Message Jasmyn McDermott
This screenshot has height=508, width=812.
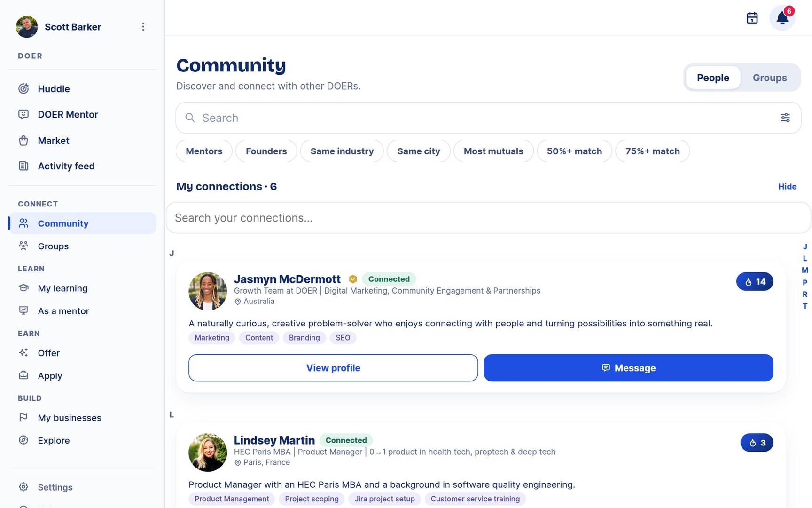tap(628, 368)
